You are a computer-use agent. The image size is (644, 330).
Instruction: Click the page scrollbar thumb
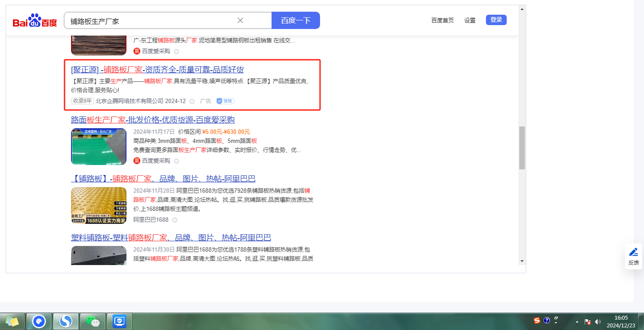[522, 148]
